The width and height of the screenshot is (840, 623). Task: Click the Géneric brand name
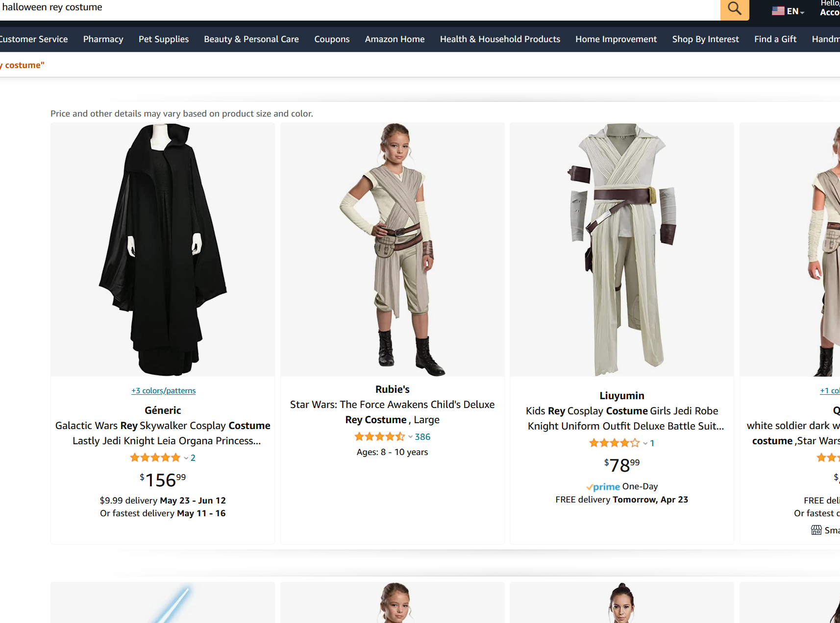pyautogui.click(x=163, y=410)
